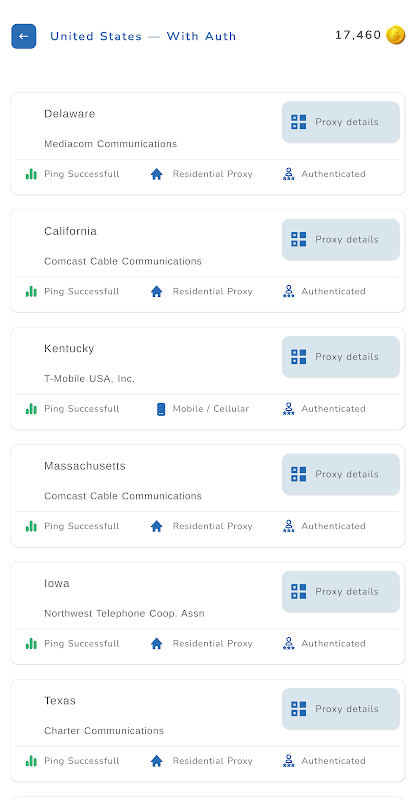Screen dimensions: 416x800
Task: Select the Delaware proxy entry title
Action: coord(69,114)
